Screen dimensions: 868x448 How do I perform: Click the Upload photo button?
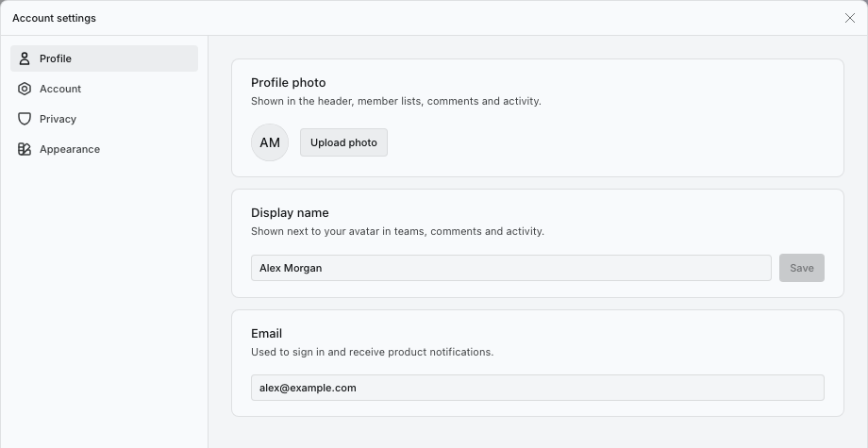point(343,142)
